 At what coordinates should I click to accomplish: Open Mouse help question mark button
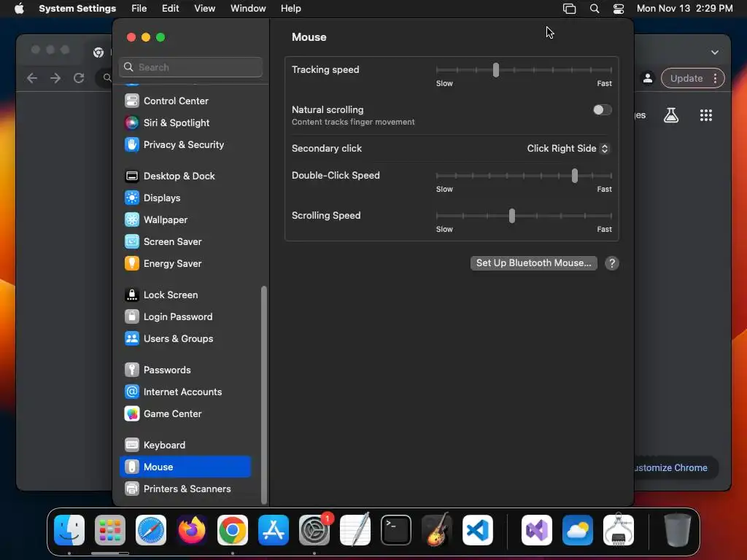[x=612, y=263]
